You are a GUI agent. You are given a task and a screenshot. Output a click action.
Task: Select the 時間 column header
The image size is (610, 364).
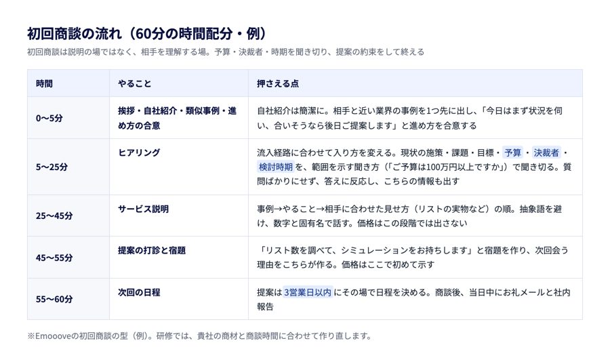pos(68,83)
